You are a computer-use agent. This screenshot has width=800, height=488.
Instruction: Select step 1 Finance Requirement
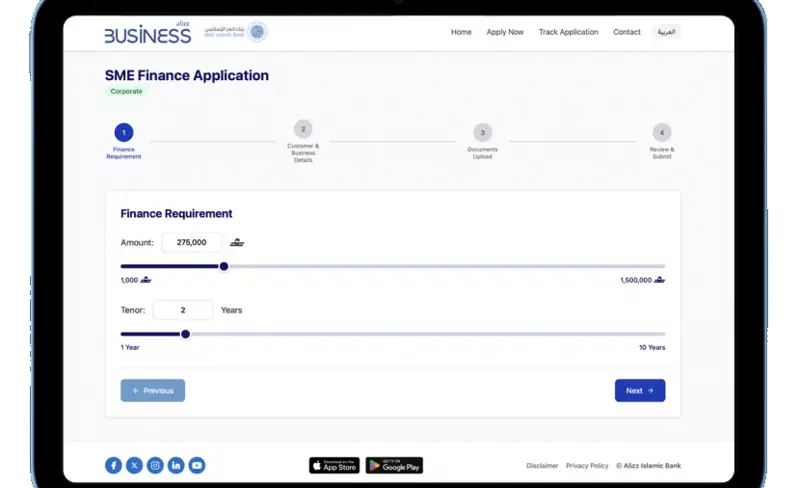(123, 141)
